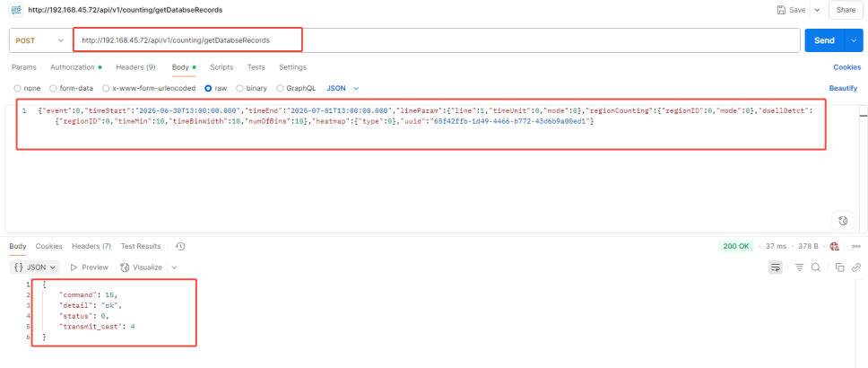Viewport: 868px width, 368px height.
Task: Select x-www-form-urlencoded body type
Action: tap(149, 88)
